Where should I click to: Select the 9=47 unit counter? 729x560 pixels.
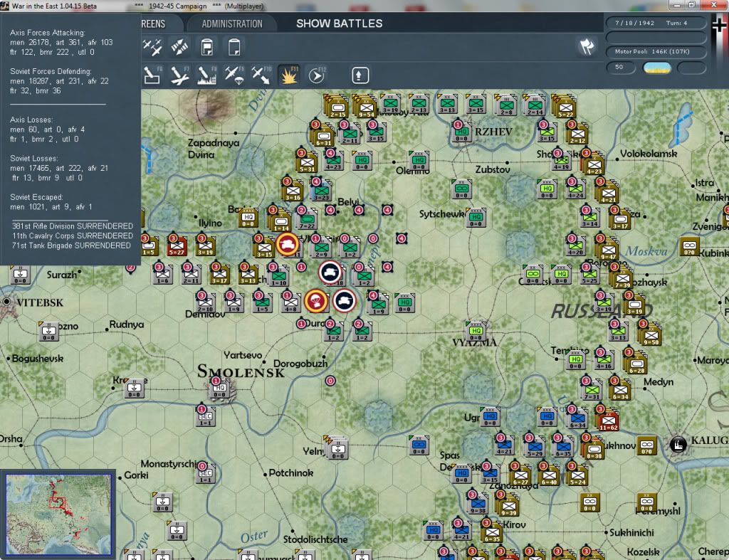tap(608, 248)
